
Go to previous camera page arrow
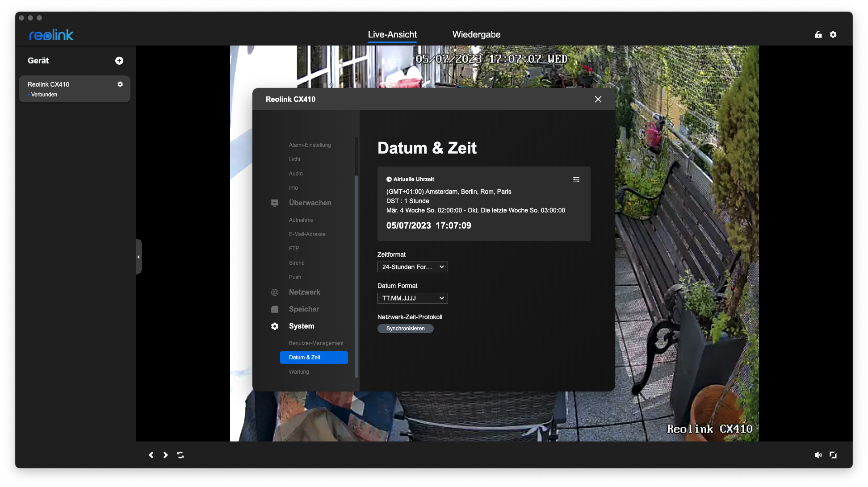click(151, 455)
